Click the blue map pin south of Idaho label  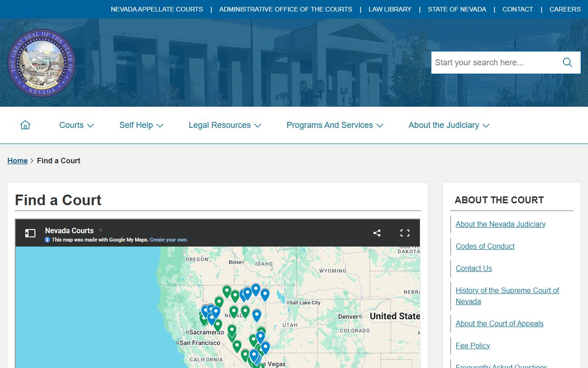[x=265, y=294]
